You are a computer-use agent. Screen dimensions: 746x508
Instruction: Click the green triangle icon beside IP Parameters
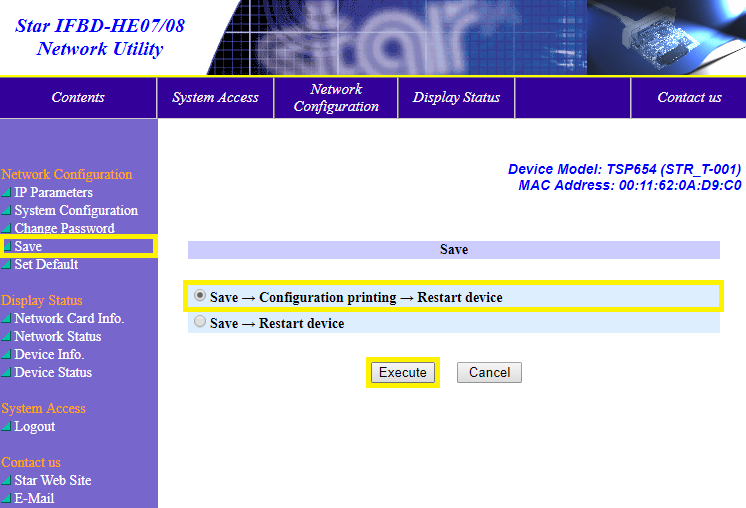6,192
